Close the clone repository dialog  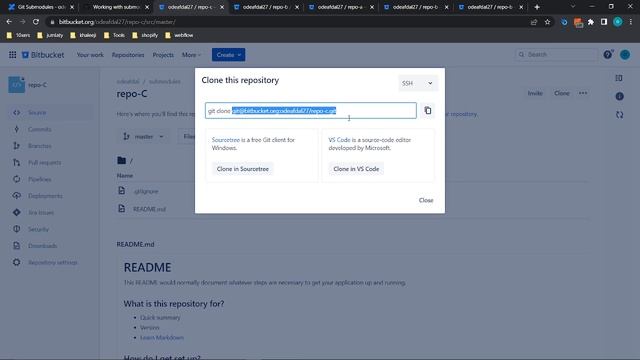tap(426, 200)
